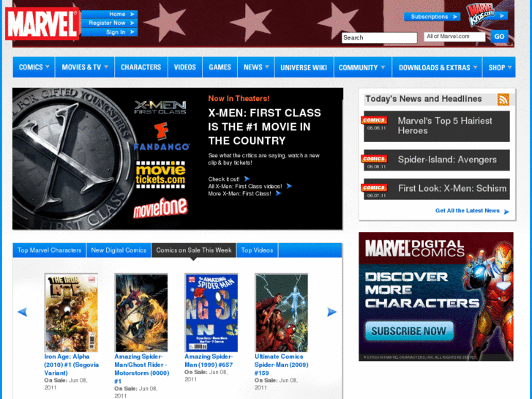Go to Characters in navigation bar
532x399 pixels.
pos(141,67)
